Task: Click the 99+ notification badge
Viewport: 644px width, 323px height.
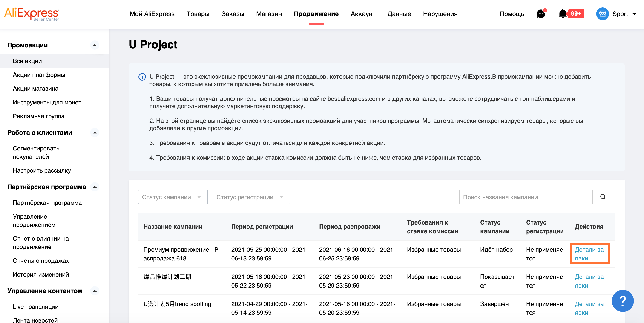Action: tap(576, 14)
